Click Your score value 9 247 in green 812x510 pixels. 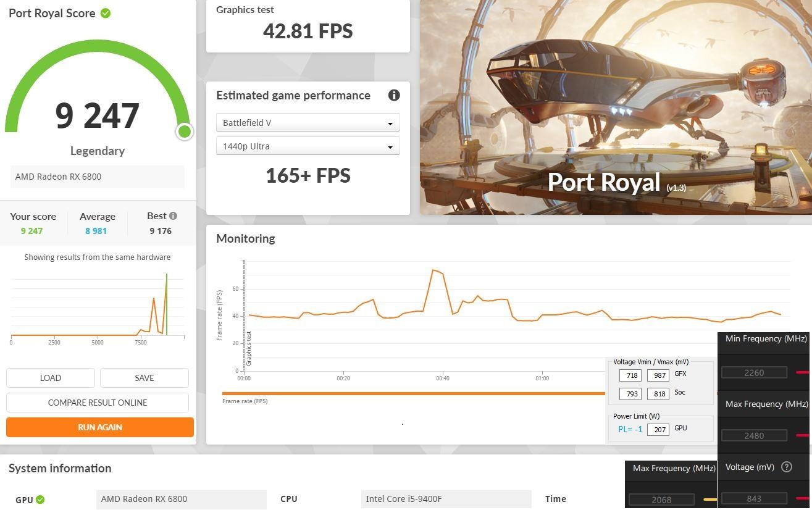coord(31,231)
